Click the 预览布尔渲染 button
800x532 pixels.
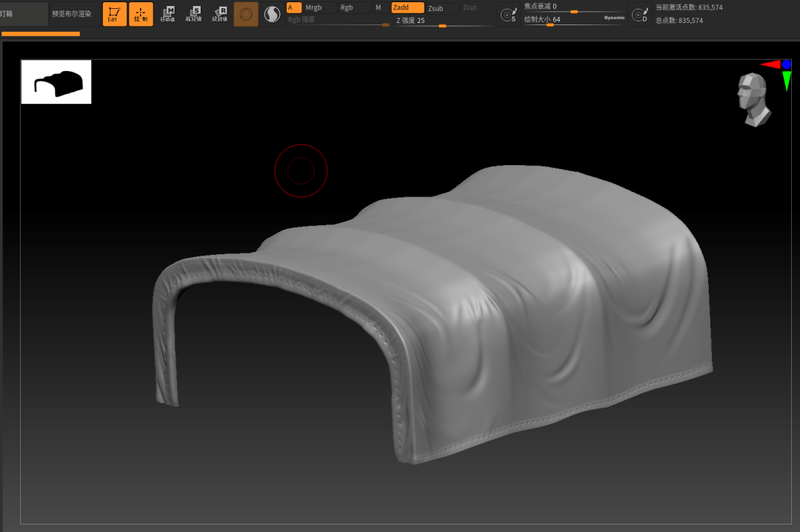(71, 14)
